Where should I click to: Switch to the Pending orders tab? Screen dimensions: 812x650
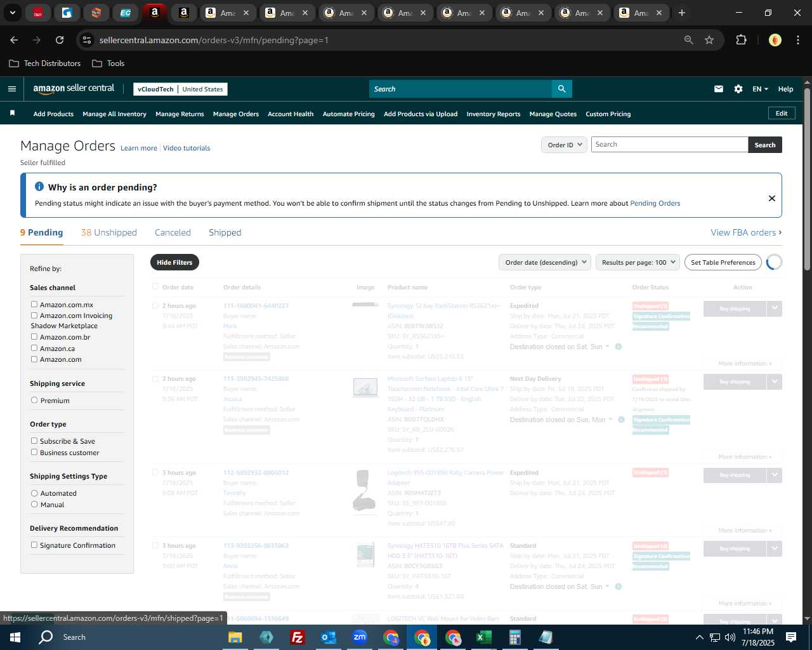click(x=42, y=232)
